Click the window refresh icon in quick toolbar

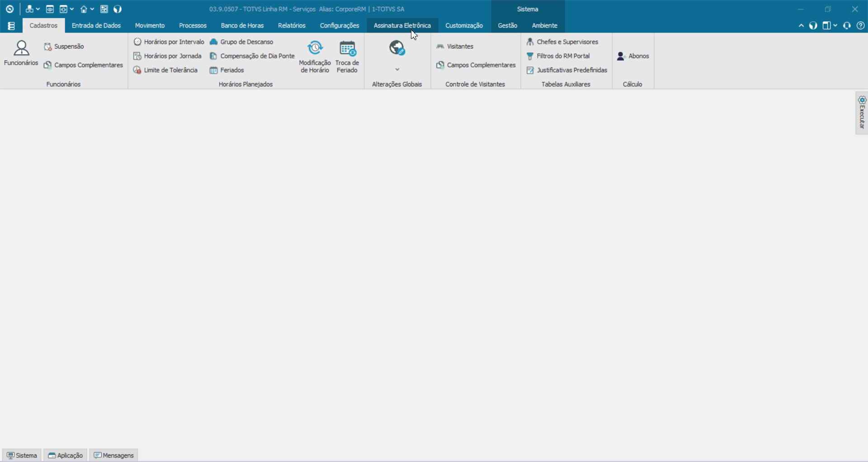pos(64,9)
